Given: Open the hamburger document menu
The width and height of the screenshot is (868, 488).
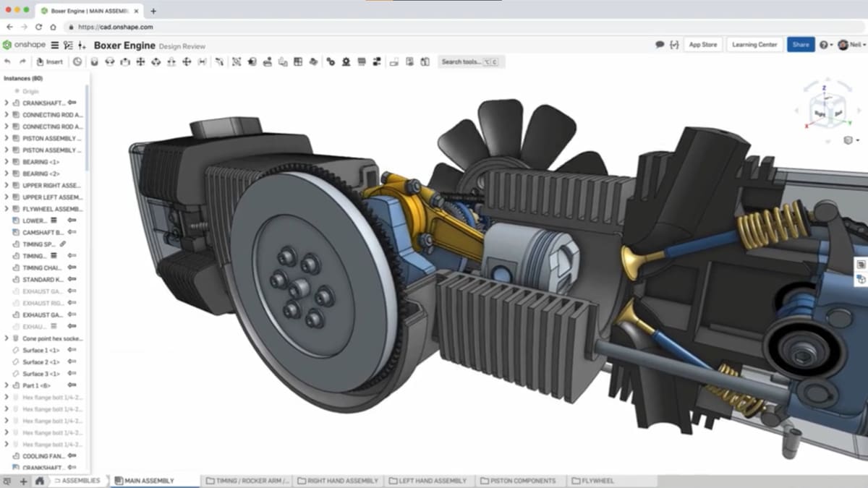Looking at the screenshot, I should coord(55,45).
